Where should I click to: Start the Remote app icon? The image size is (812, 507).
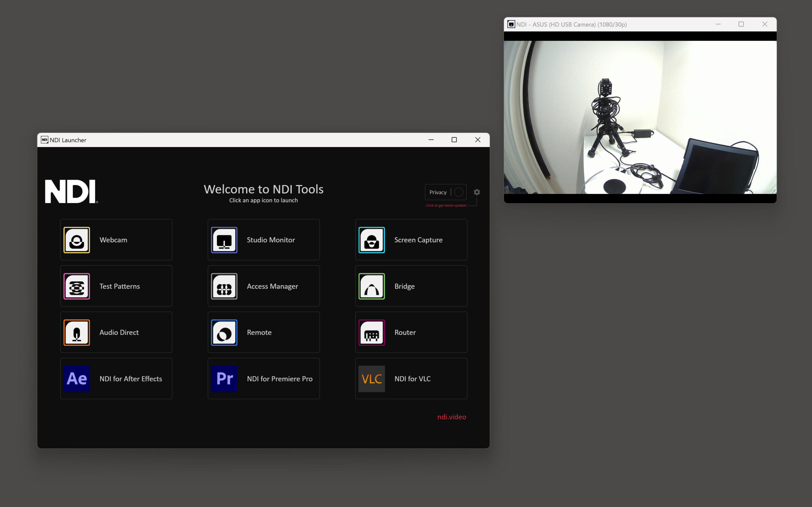tap(224, 332)
